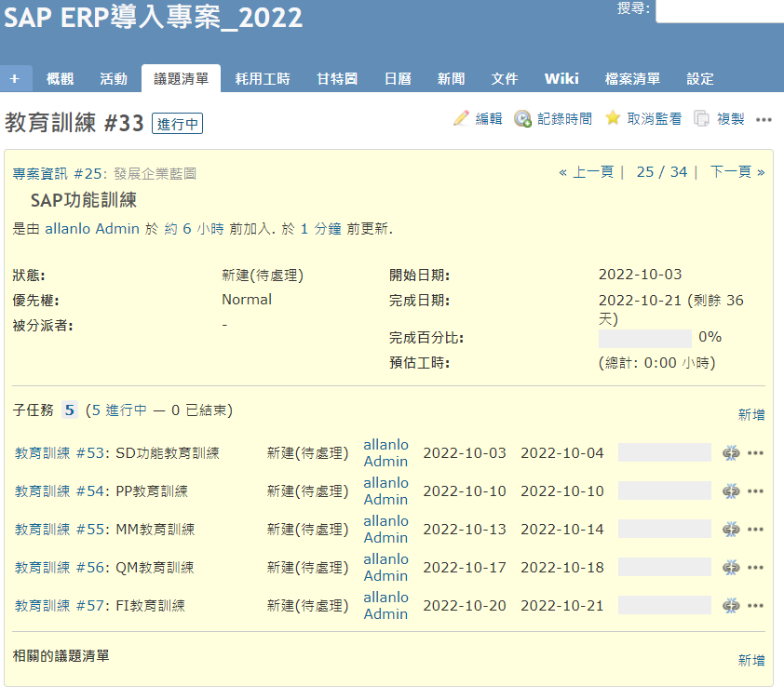The width and height of the screenshot is (784, 699).
Task: Click the pencil edit icon
Action: pyautogui.click(x=461, y=118)
